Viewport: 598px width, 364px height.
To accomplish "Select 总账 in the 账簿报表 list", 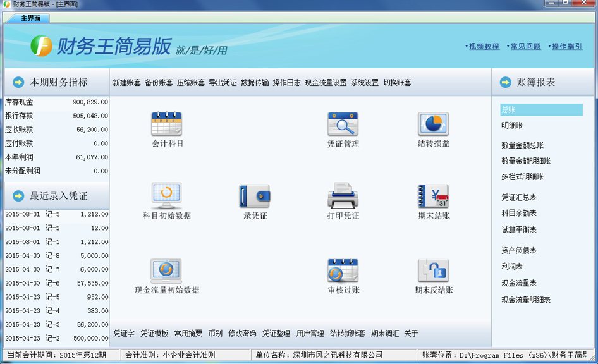I will [x=509, y=110].
